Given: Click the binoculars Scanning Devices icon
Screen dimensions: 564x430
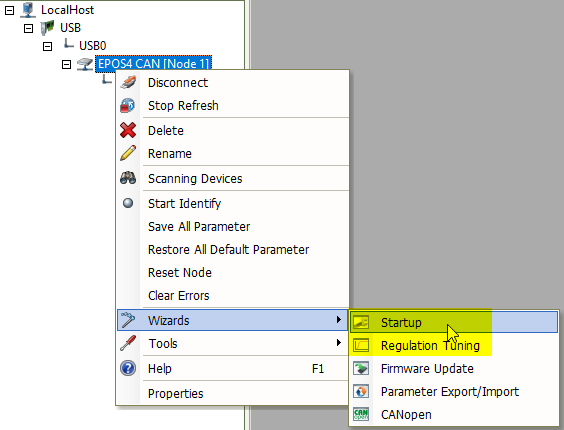Looking at the screenshot, I should coord(128,178).
